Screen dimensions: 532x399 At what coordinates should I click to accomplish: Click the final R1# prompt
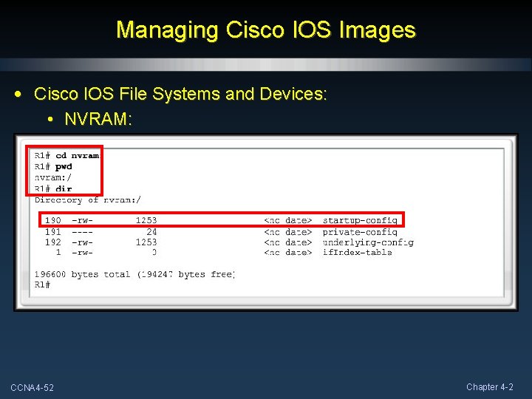[x=42, y=284]
